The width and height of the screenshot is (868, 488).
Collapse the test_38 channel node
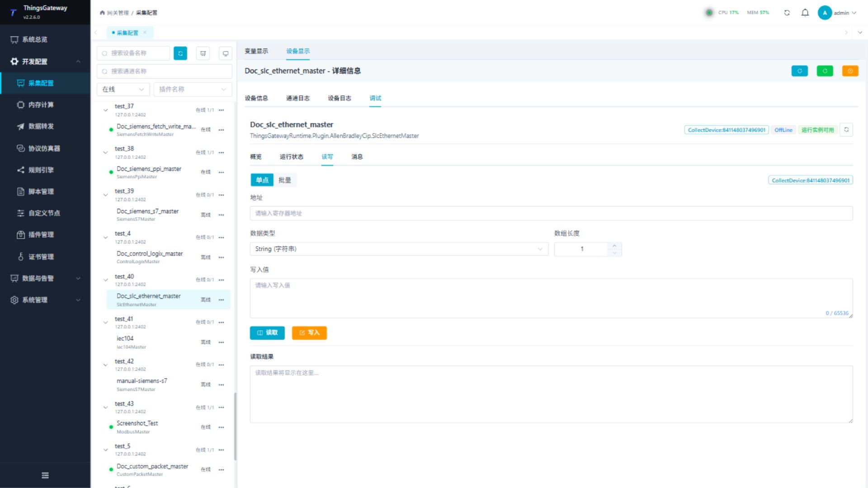[105, 152]
